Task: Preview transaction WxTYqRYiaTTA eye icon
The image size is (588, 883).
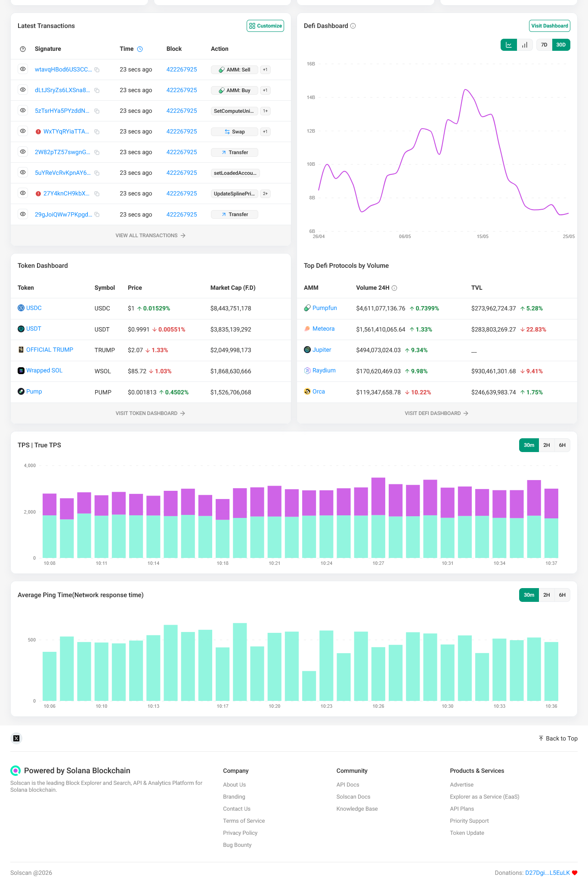Action: pyautogui.click(x=23, y=131)
